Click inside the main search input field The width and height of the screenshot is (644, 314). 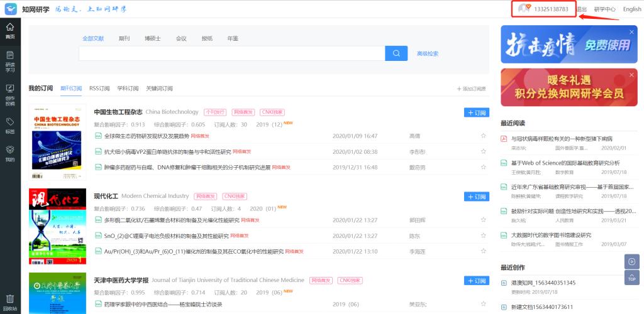pyautogui.click(x=231, y=53)
